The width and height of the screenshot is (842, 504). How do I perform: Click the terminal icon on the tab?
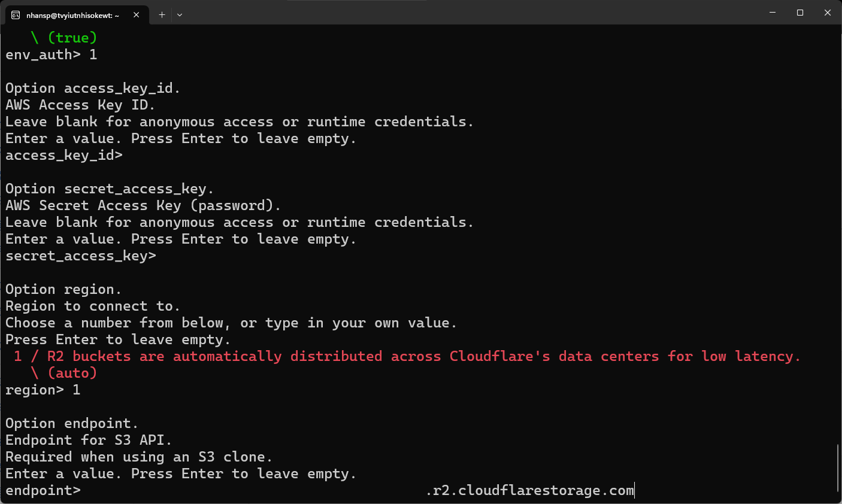click(16, 15)
